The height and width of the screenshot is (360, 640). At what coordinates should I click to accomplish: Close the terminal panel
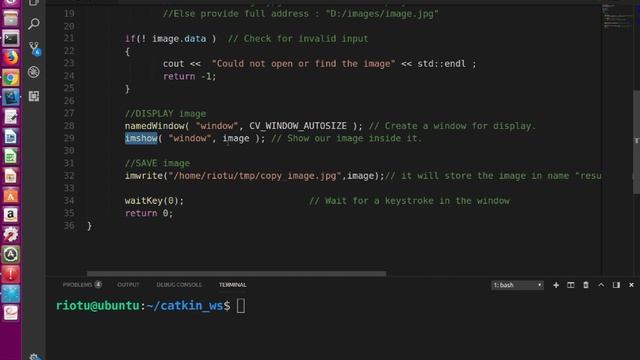pyautogui.click(x=631, y=285)
